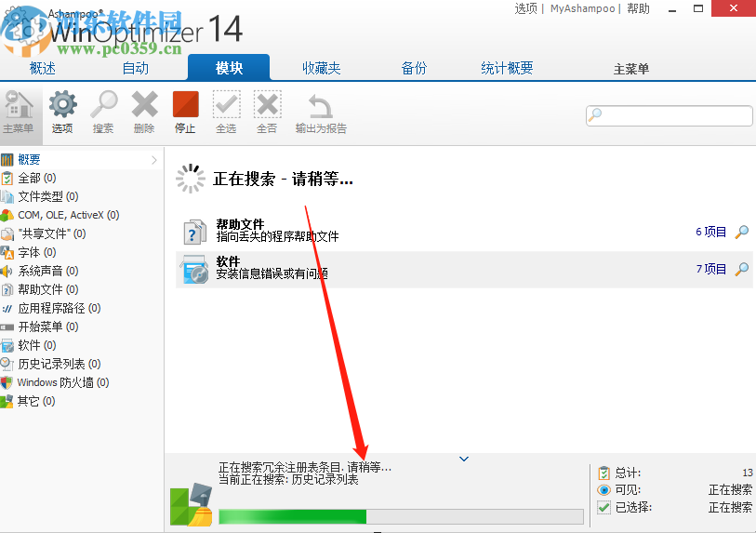Viewport: 756px width, 533px height.
Task: Click the broom cleaner icon at bottom
Action: point(192,504)
